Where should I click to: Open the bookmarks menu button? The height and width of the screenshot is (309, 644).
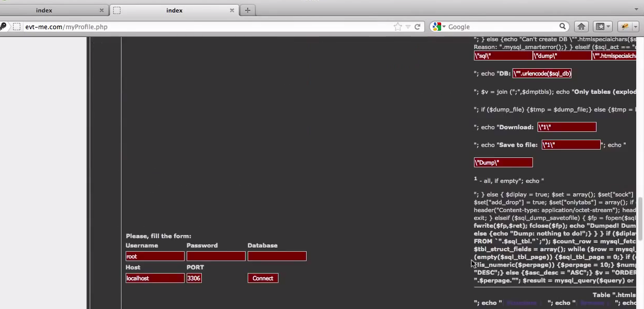(x=603, y=27)
